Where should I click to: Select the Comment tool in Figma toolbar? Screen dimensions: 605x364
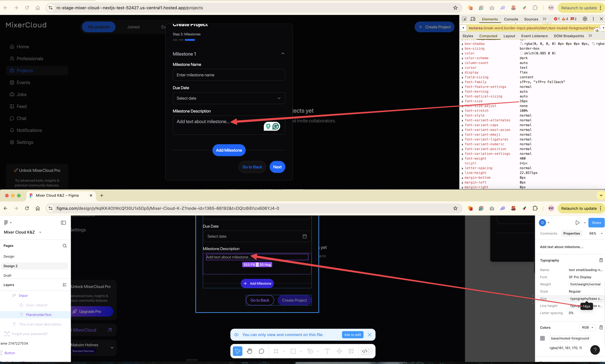click(x=262, y=351)
